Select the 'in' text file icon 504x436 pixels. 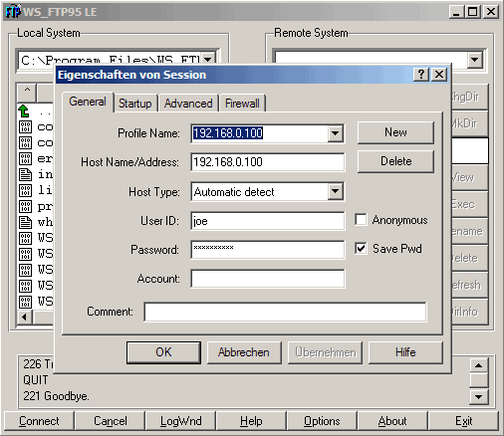[x=25, y=174]
